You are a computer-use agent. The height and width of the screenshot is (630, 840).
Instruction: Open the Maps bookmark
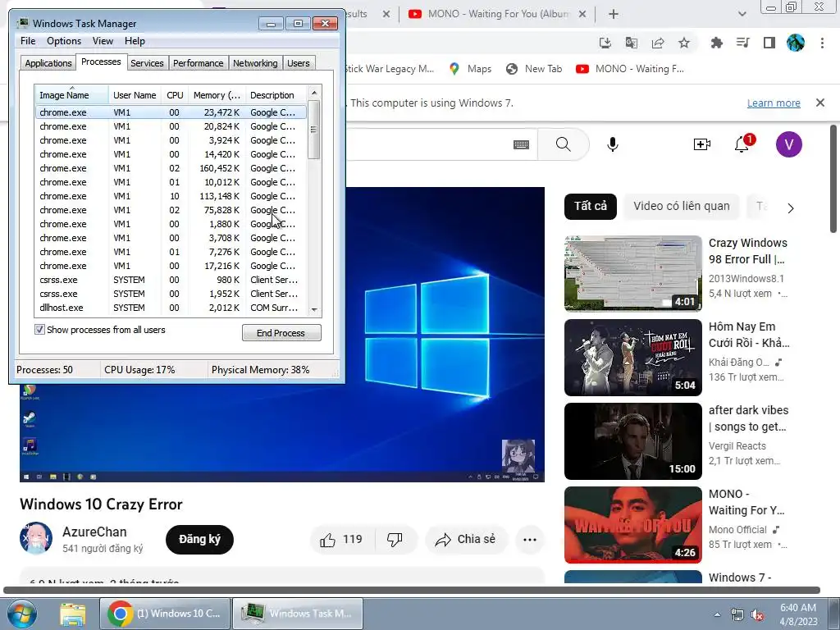point(470,69)
